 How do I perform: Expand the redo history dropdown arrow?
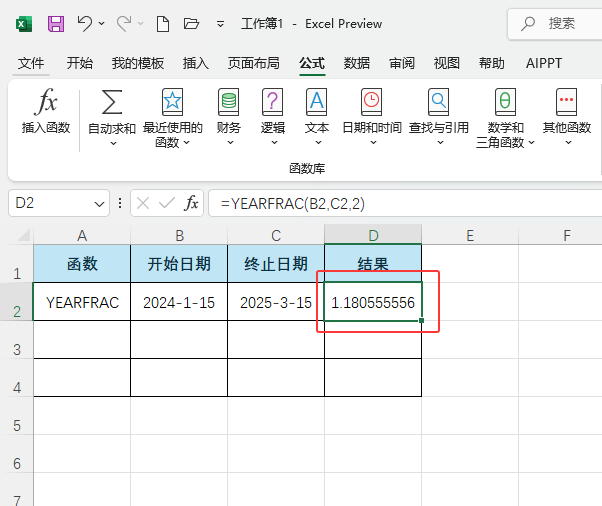141,24
